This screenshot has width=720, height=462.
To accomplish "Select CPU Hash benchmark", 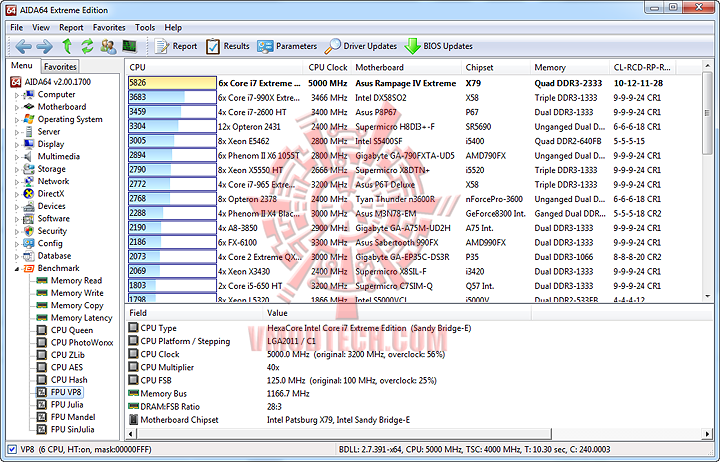I will point(69,379).
